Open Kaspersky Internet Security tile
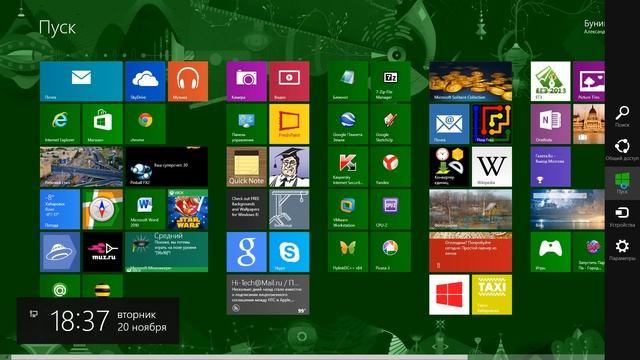 (x=348, y=167)
